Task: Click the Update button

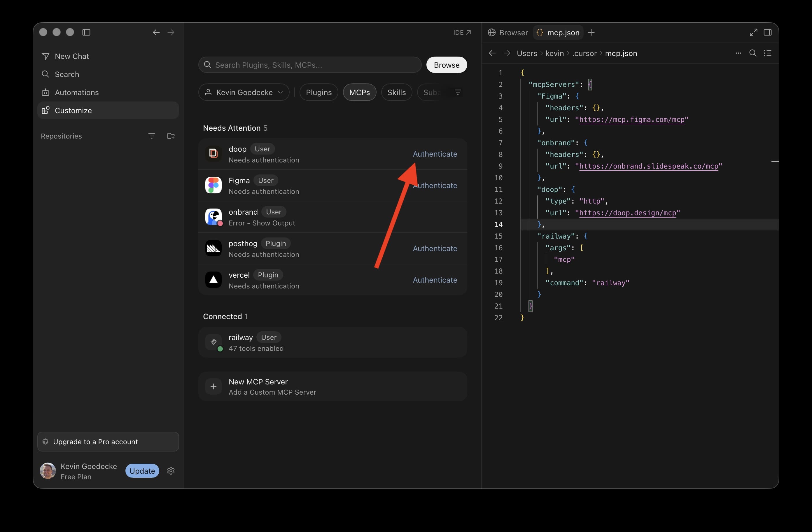Action: pyautogui.click(x=142, y=471)
